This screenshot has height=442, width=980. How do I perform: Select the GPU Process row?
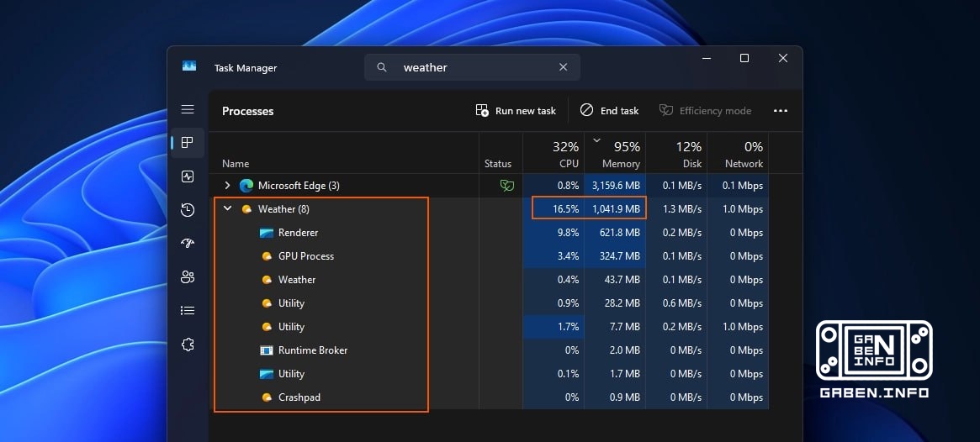click(x=489, y=256)
